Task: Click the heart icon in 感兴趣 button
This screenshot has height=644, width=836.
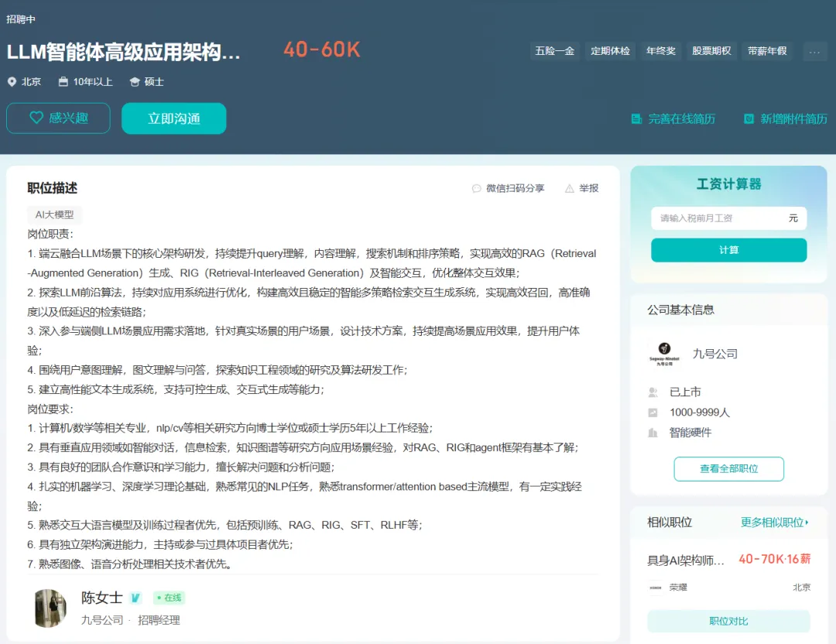Action: point(36,118)
